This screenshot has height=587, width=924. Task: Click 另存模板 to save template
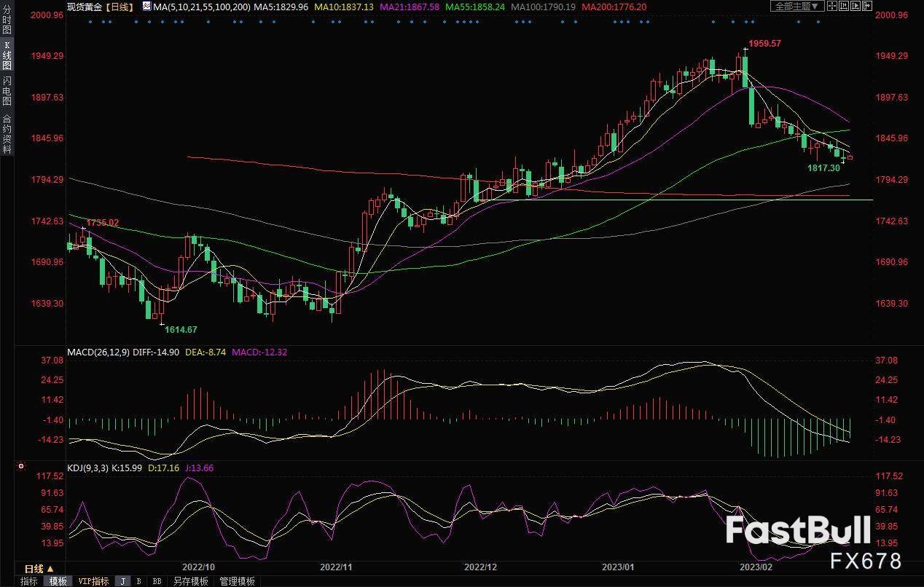[x=190, y=581]
